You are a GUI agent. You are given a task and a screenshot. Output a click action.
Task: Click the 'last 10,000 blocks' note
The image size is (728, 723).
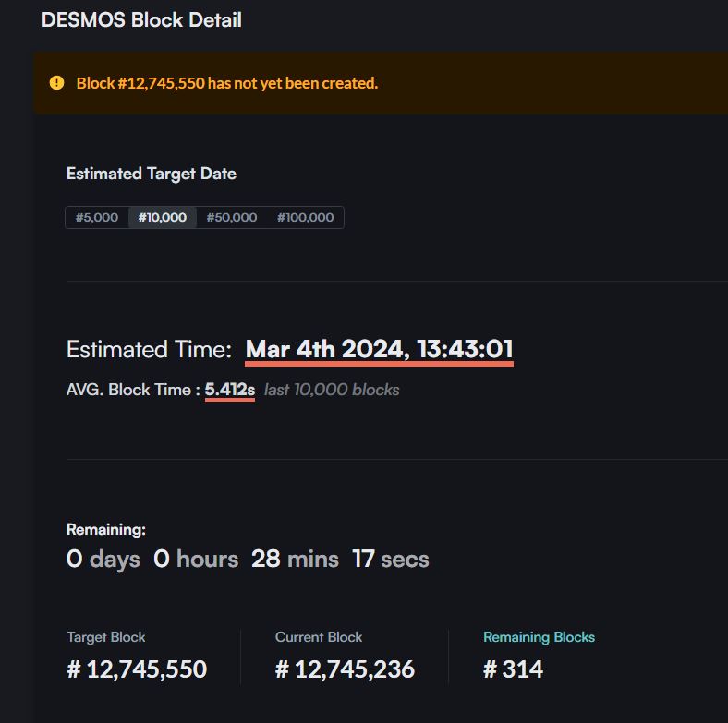332,390
